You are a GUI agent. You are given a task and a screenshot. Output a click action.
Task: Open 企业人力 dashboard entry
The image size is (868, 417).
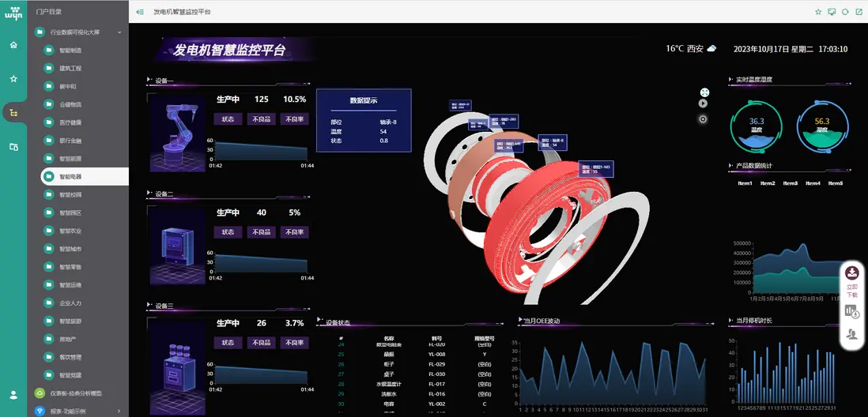70,303
